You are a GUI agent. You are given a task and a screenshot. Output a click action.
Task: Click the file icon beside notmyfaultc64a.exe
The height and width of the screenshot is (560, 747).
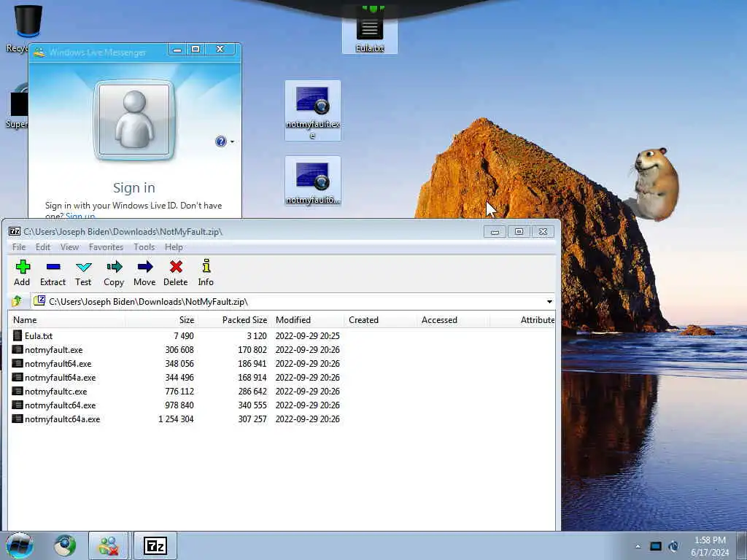(18, 419)
